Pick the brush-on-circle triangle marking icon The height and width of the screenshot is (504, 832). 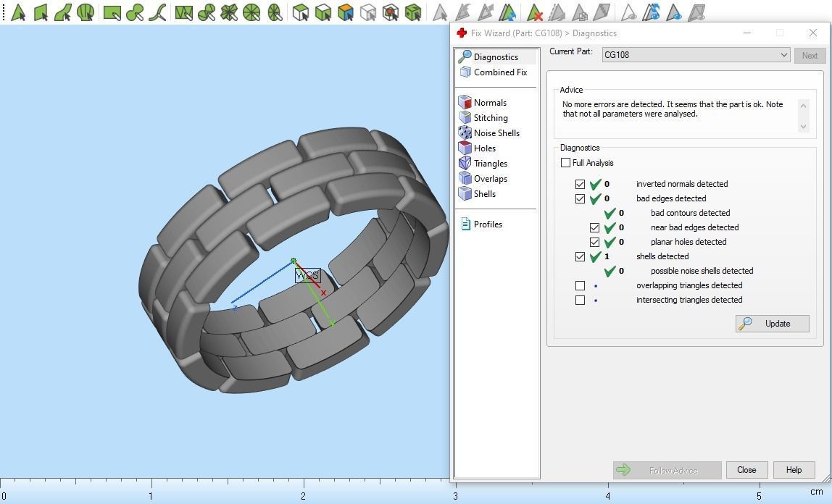pyautogui.click(x=207, y=12)
